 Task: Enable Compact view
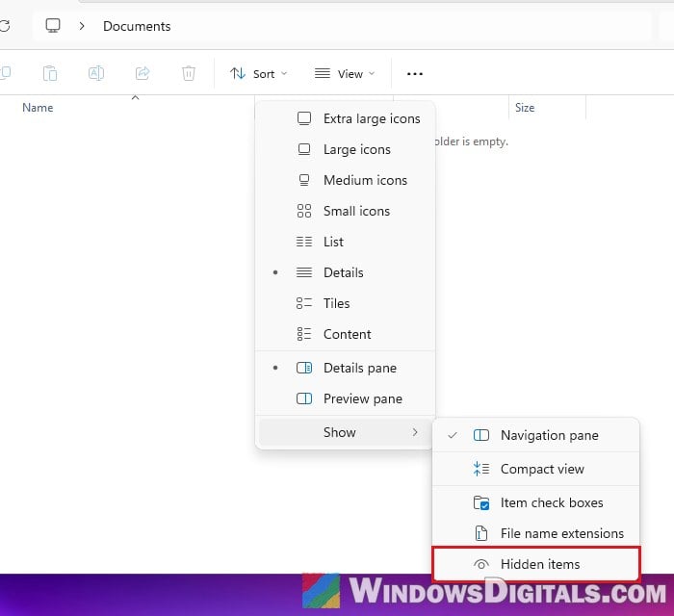point(536,469)
